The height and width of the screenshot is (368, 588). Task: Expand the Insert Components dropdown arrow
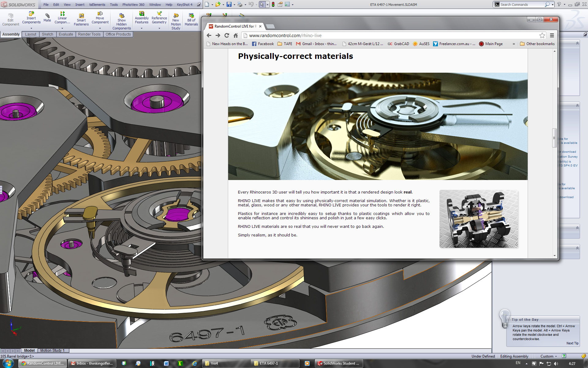click(31, 28)
